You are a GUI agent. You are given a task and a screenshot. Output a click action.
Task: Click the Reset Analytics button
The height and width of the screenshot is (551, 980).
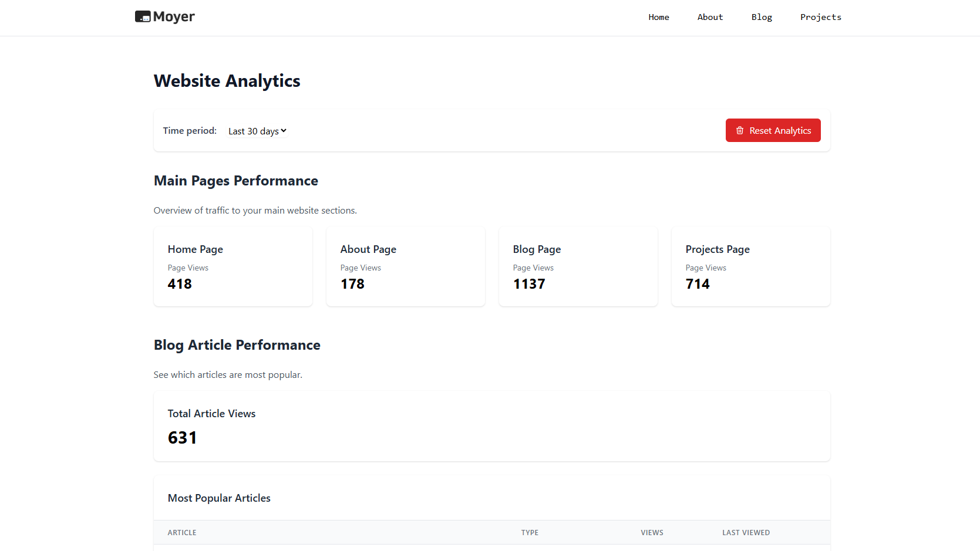coord(773,130)
